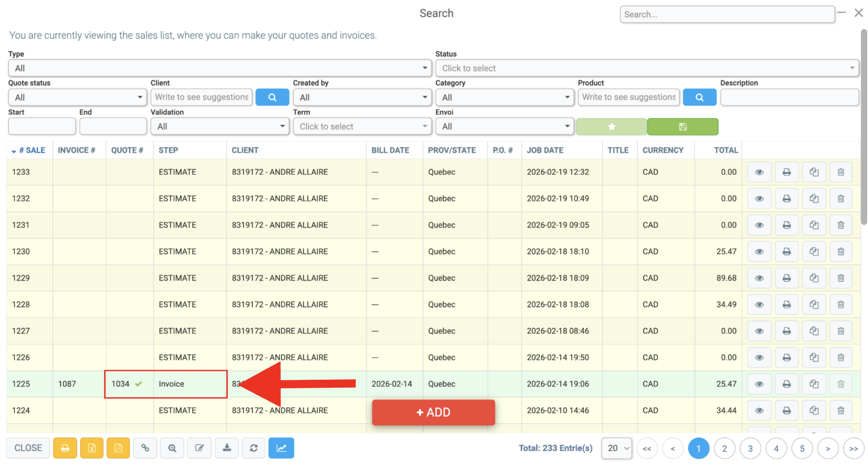Click the top Search... field
The height and width of the screenshot is (465, 868).
coord(727,14)
